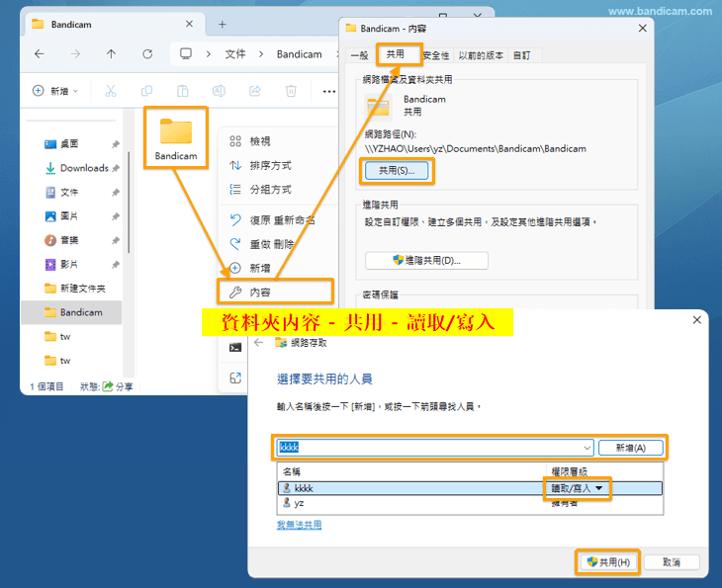Switch to 安全性 tab in properties dialog
The height and width of the screenshot is (588, 722).
pyautogui.click(x=435, y=55)
